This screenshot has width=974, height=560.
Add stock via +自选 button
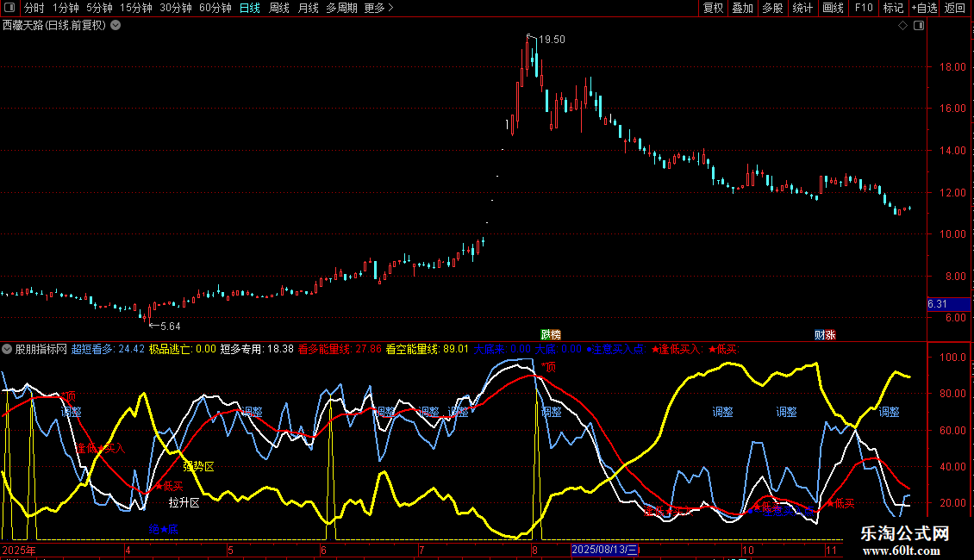(924, 8)
